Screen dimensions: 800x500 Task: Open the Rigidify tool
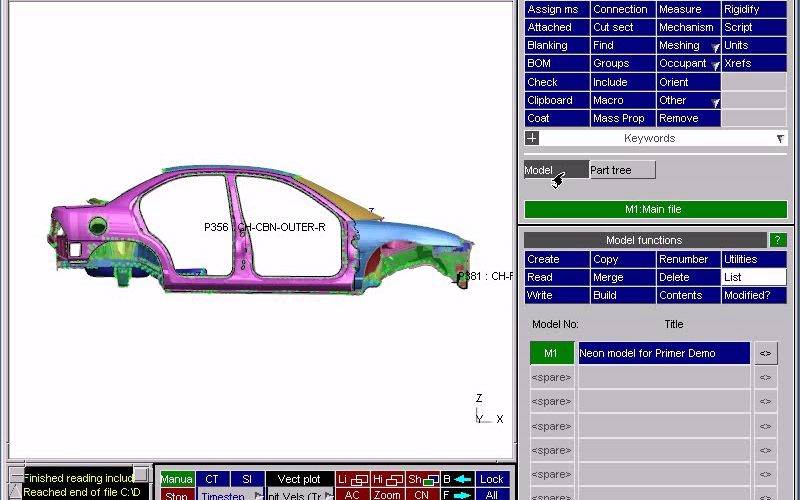(754, 9)
